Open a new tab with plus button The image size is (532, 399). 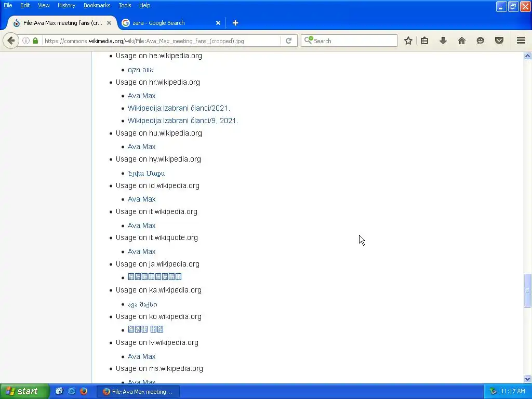tap(235, 23)
